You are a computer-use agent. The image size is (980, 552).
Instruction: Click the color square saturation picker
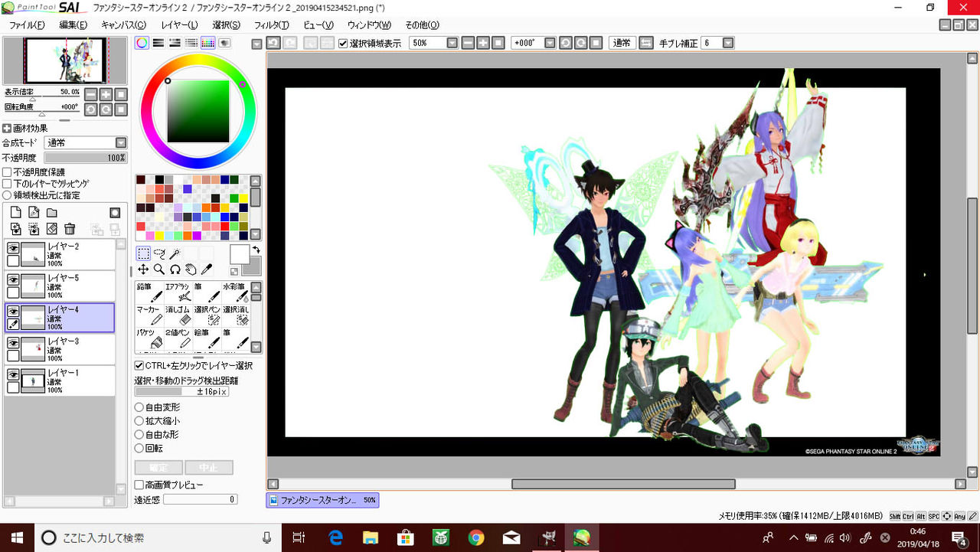(198, 112)
